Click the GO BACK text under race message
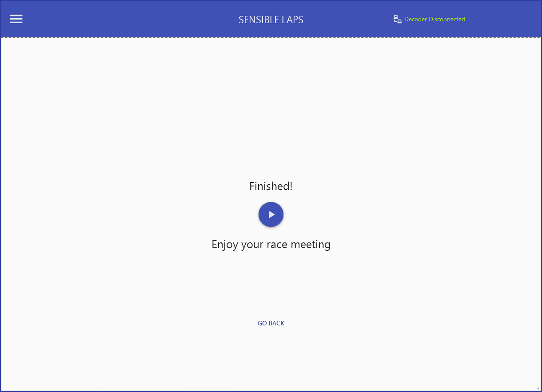The height and width of the screenshot is (392, 542). pyautogui.click(x=271, y=323)
